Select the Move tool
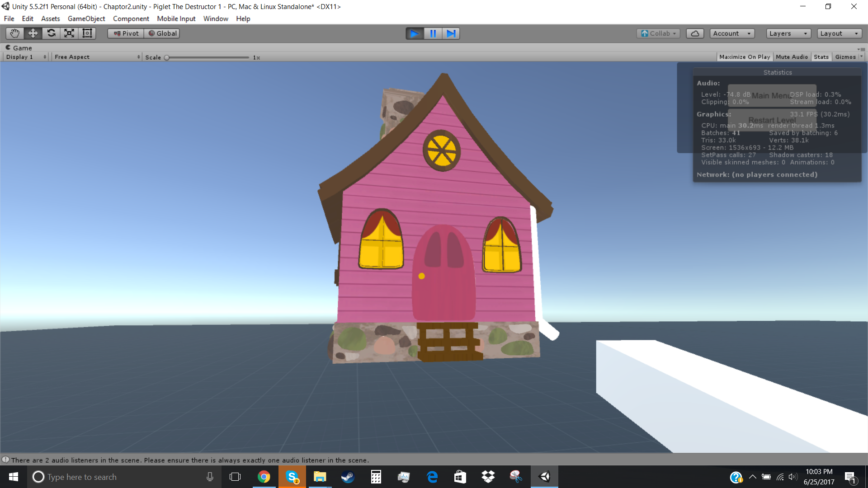This screenshot has width=868, height=488. tap(33, 33)
